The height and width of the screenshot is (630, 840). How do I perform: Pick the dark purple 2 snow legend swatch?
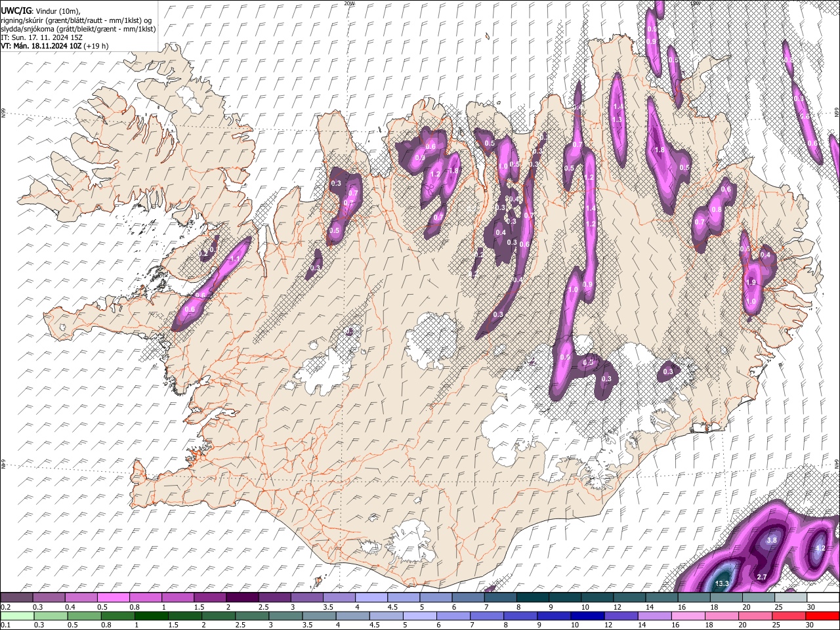coord(242,597)
